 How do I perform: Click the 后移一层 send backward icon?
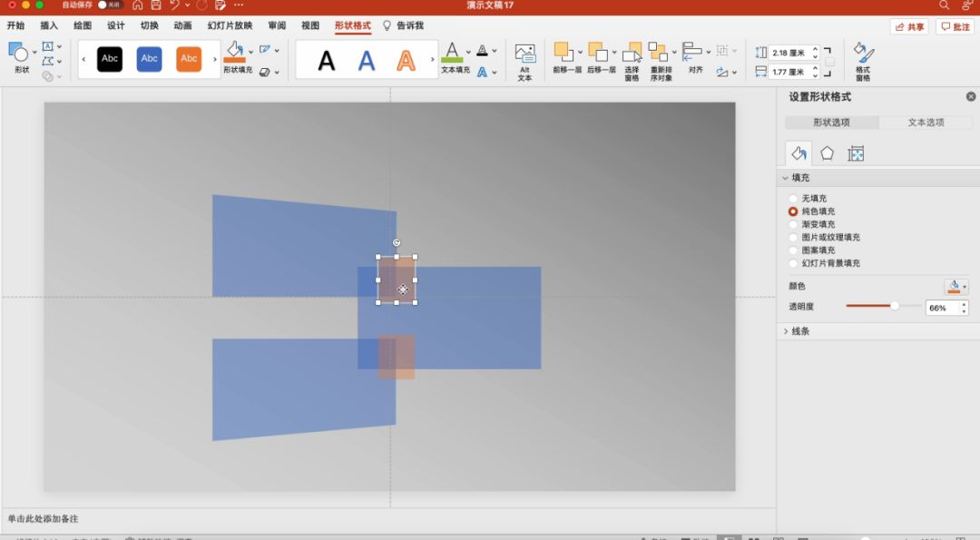pos(597,52)
